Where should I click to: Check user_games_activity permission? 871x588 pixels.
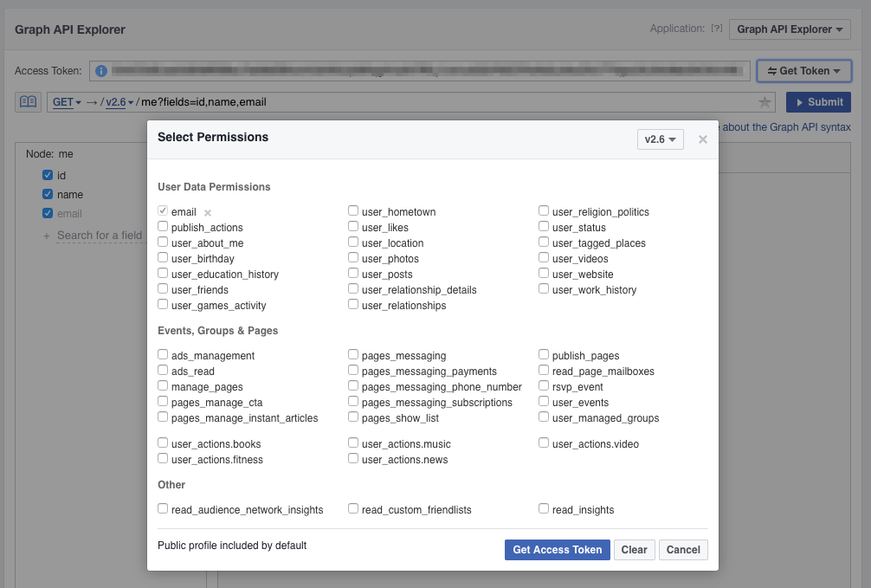coord(163,304)
